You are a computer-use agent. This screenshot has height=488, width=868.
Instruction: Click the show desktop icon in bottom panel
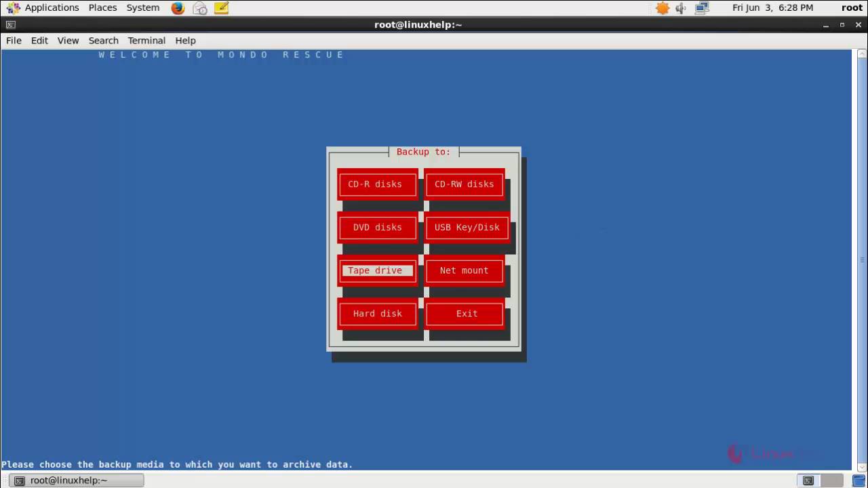pos(859,481)
